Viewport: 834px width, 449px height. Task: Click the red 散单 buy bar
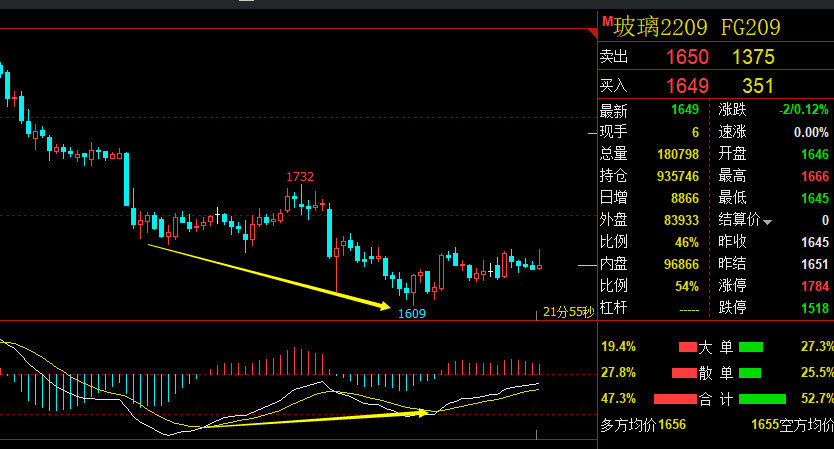click(x=684, y=373)
